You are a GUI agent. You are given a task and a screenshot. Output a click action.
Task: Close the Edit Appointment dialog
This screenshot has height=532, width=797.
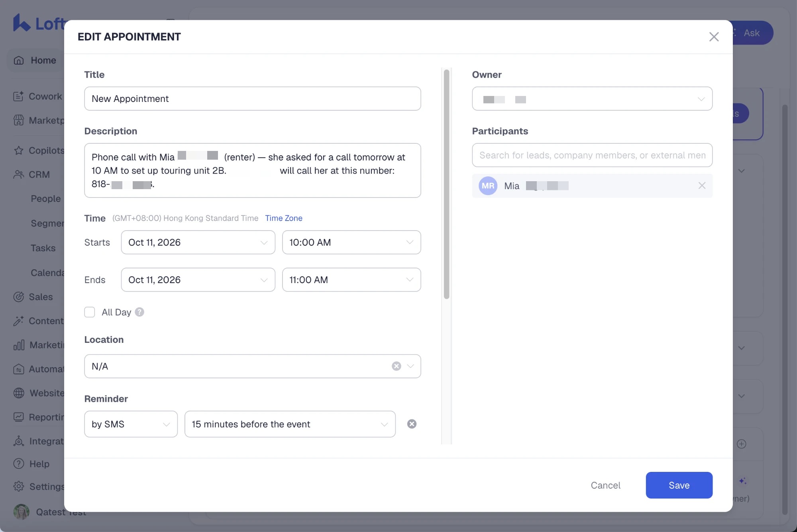(714, 37)
